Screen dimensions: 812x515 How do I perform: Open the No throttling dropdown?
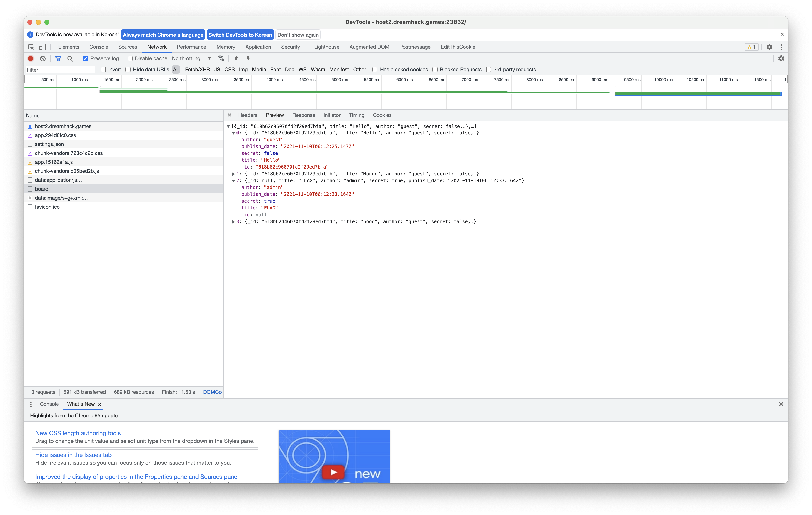coord(191,58)
